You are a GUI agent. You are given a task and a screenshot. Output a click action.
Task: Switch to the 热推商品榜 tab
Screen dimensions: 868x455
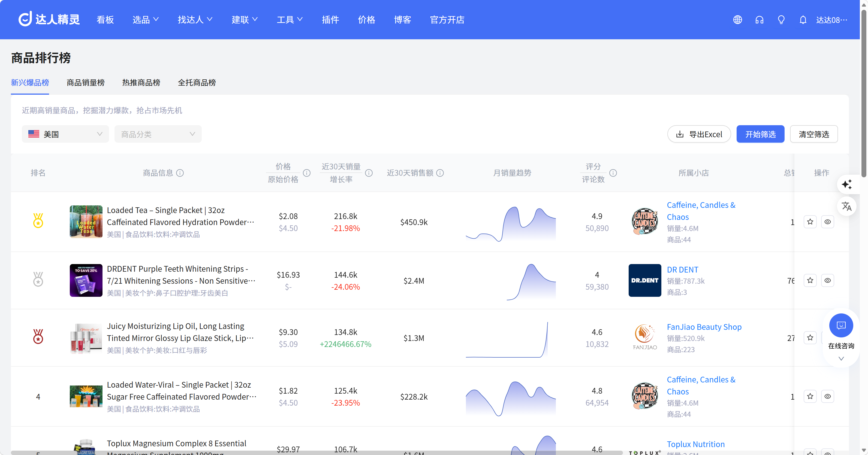click(x=141, y=83)
